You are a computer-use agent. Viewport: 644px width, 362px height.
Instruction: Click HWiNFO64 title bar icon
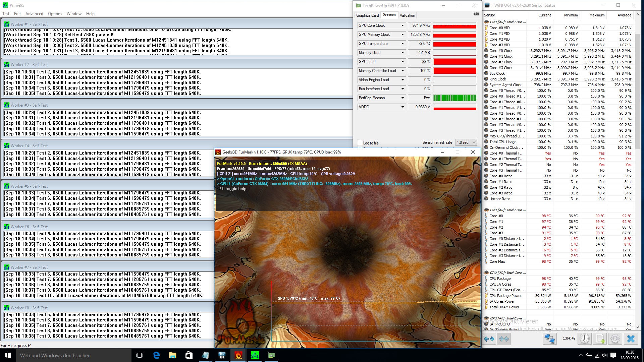point(487,5)
